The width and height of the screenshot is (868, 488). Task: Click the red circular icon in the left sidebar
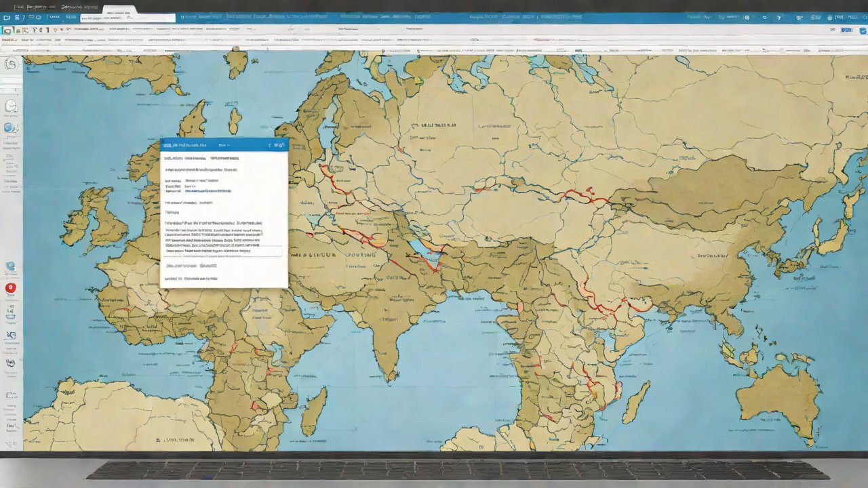click(x=10, y=288)
